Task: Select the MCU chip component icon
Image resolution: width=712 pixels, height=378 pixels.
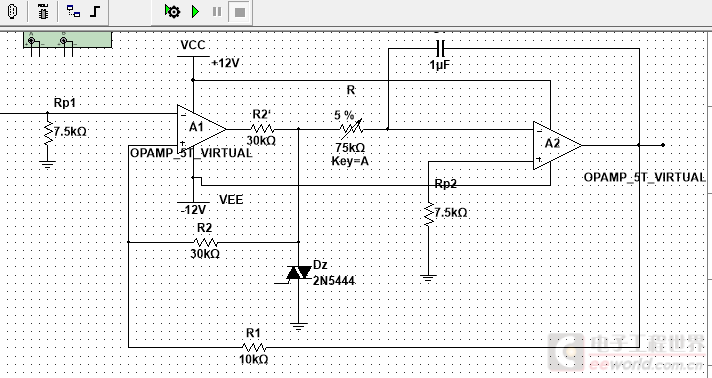Action: pos(43,11)
